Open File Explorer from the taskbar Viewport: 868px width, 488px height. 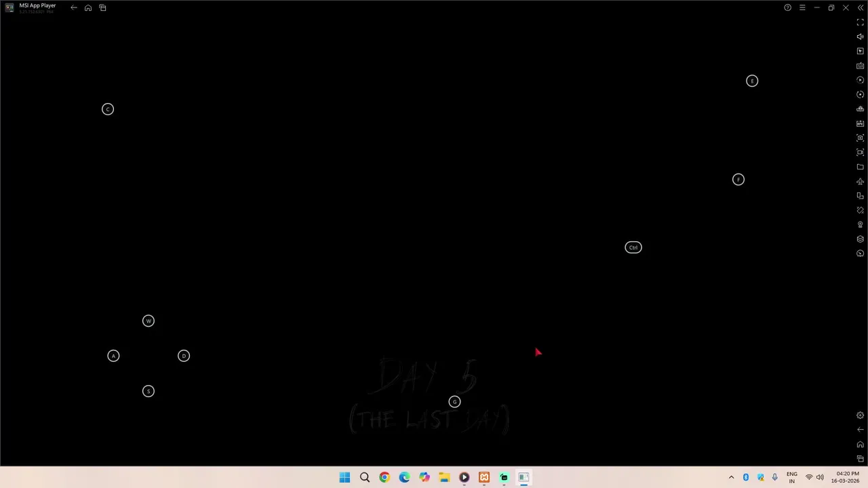444,478
